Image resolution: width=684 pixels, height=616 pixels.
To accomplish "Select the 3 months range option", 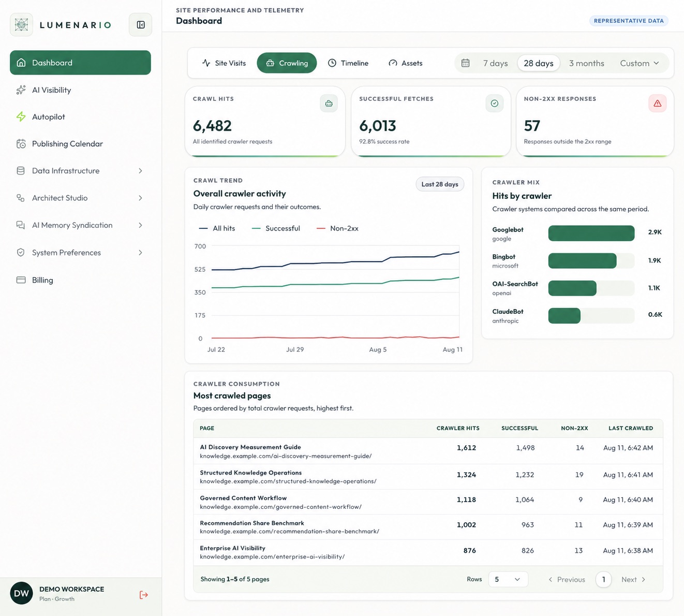I will click(x=586, y=63).
